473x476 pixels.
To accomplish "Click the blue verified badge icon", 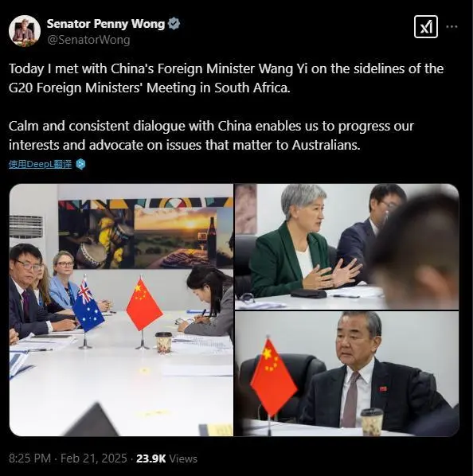I will click(x=174, y=24).
